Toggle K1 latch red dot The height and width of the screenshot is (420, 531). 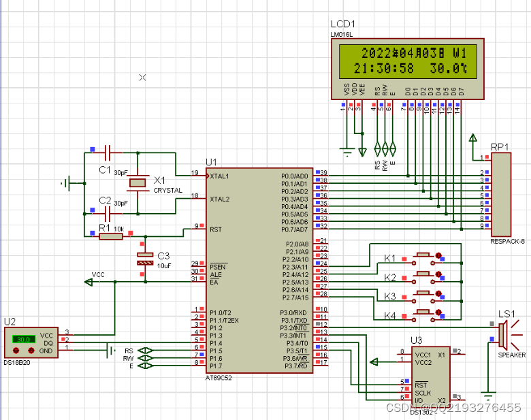[438, 255]
